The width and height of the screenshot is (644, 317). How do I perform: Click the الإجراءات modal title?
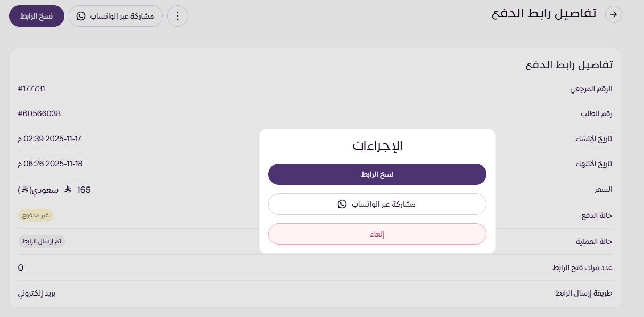point(377,145)
